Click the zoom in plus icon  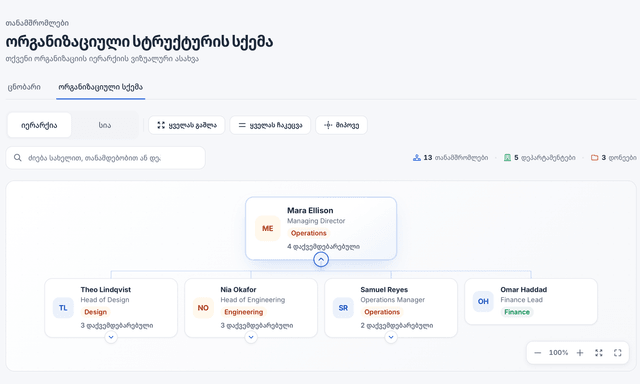580,353
